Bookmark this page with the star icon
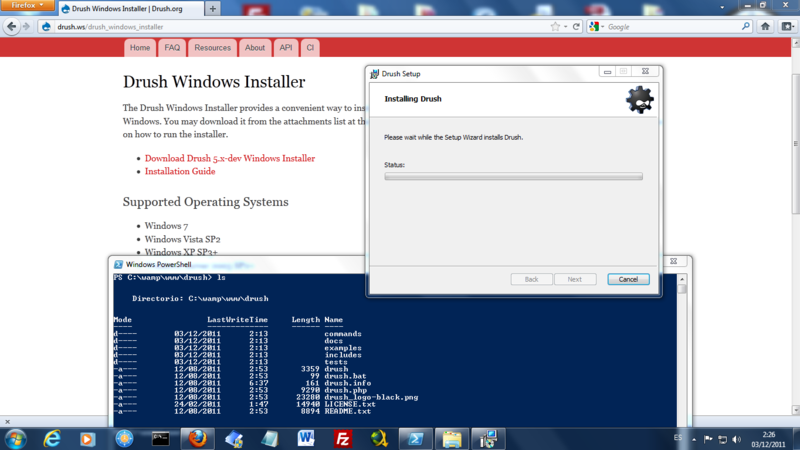 555,26
